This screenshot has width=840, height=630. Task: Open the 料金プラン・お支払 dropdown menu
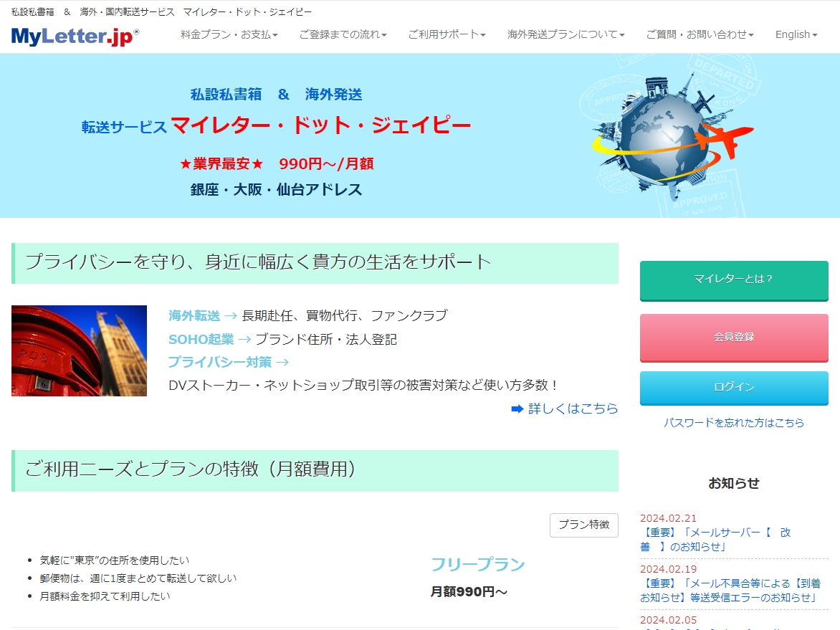point(229,34)
